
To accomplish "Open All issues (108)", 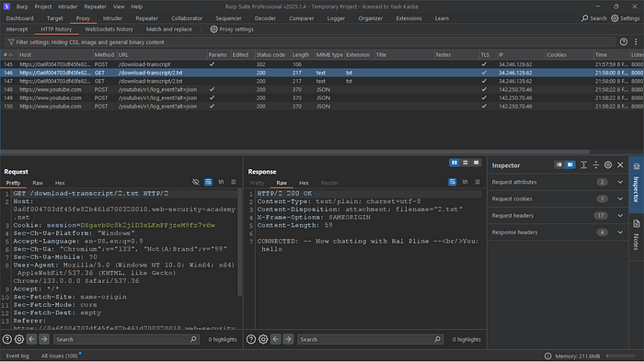I will pos(59,356).
